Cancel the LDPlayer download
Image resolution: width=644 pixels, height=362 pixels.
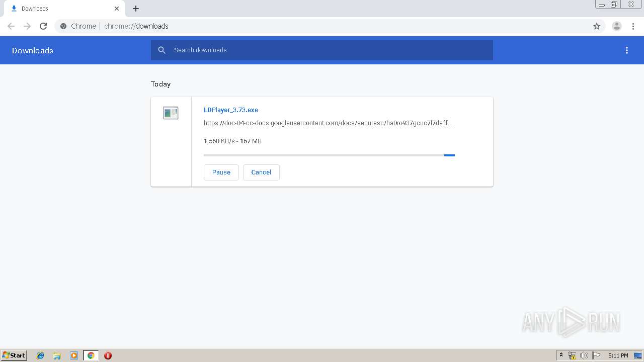[261, 172]
